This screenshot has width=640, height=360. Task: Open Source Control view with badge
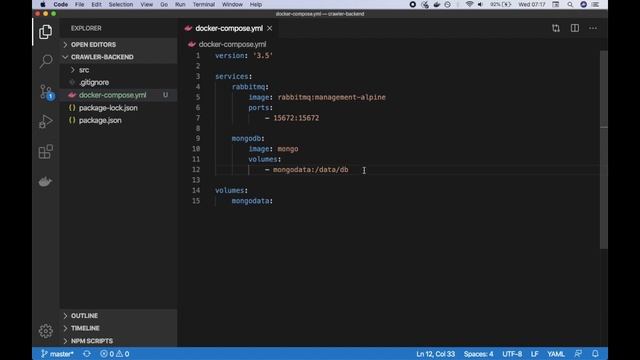pyautogui.click(x=46, y=92)
